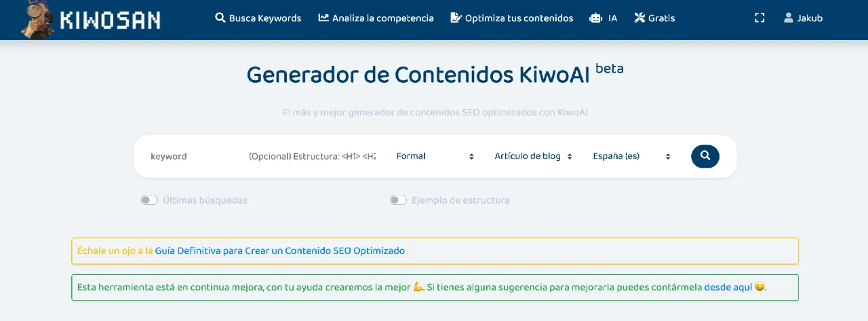Image resolution: width=868 pixels, height=321 pixels.
Task: Click the magnifier icon in Busca Keywords
Action: [x=220, y=18]
